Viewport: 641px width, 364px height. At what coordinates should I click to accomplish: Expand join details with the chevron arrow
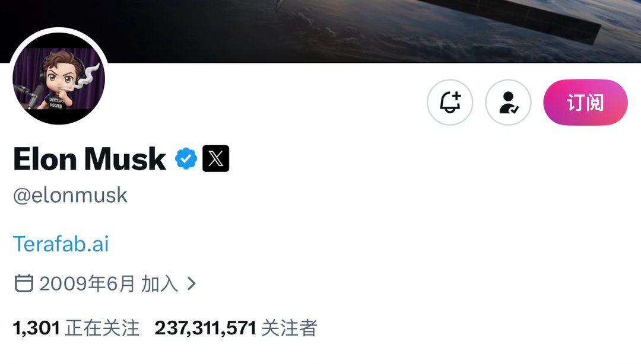click(x=192, y=283)
